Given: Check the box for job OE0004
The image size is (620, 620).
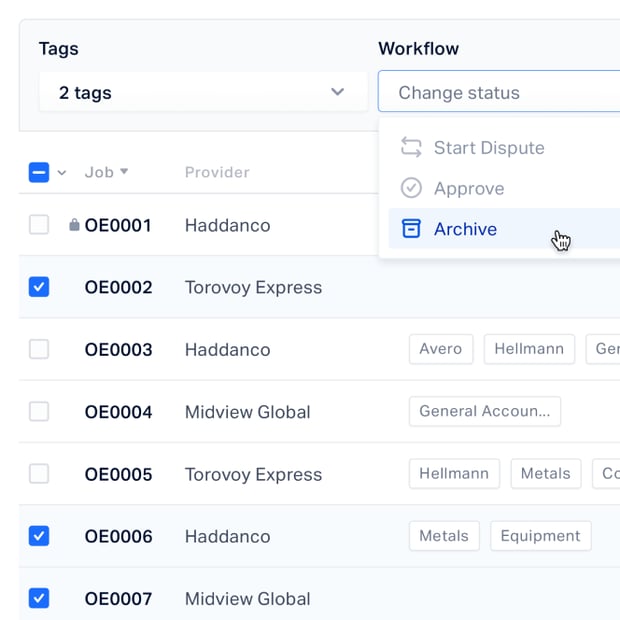Looking at the screenshot, I should pos(39,411).
